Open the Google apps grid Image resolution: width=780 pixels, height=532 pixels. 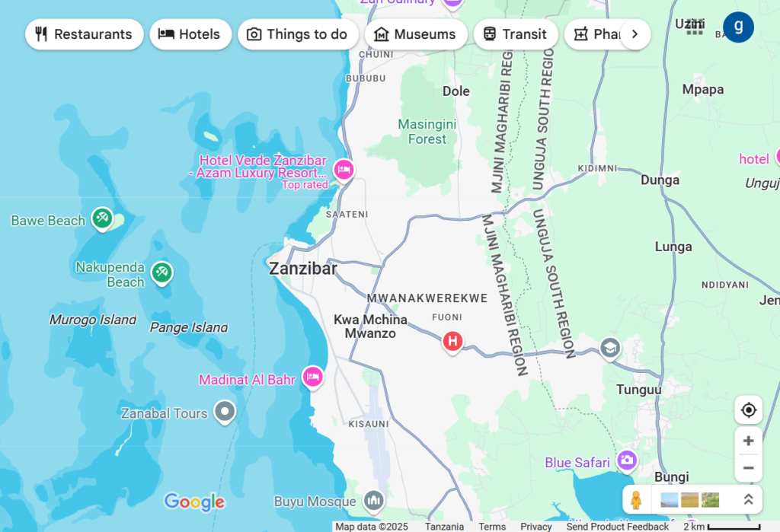tap(695, 27)
